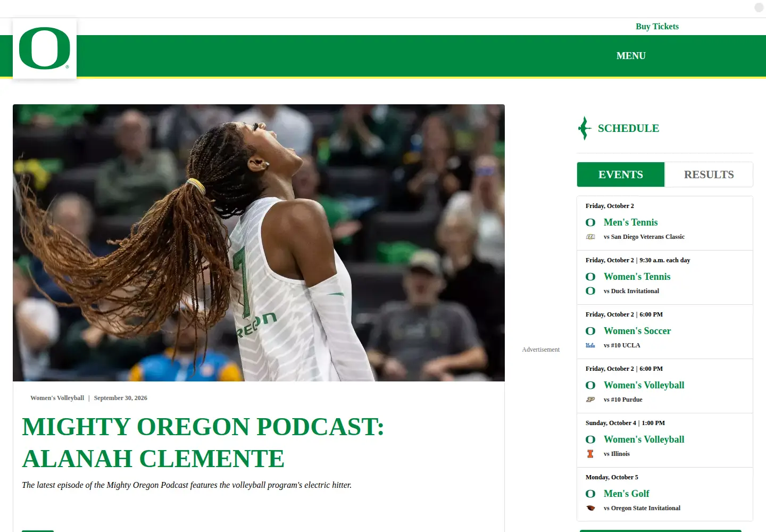Open the Women's Tennis event link

637,277
